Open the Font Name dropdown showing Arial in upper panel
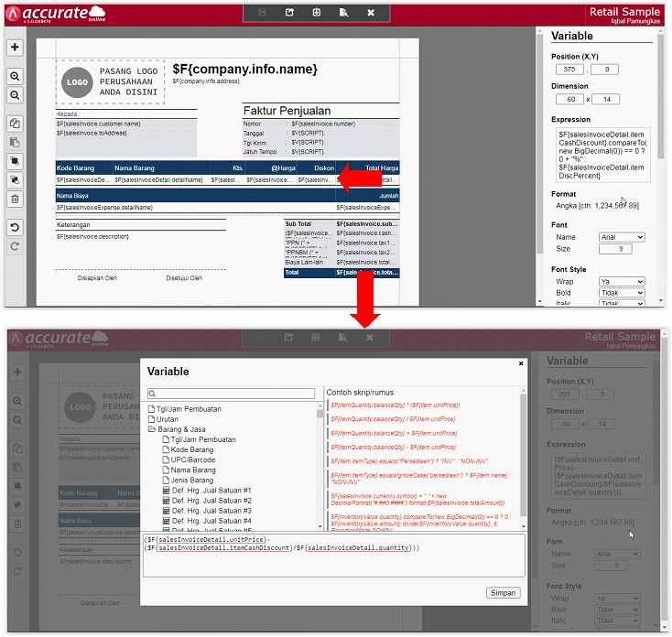The height and width of the screenshot is (637, 672). pos(622,237)
